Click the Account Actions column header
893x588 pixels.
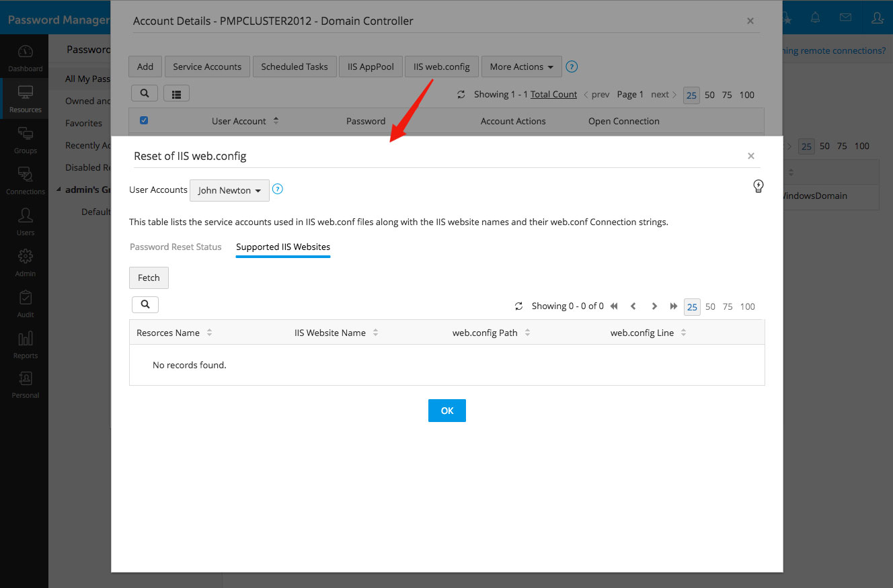[513, 121]
